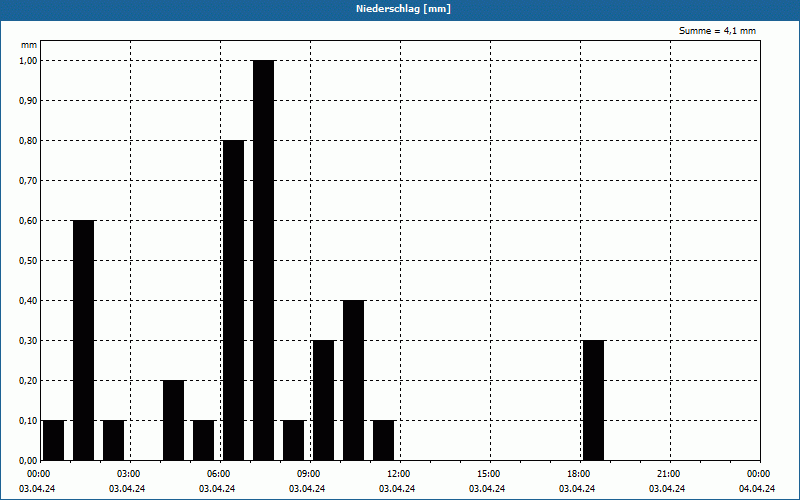Click the 0,60 mm bar after 01:00
Image resolution: width=800 pixels, height=500 pixels.
(84, 340)
